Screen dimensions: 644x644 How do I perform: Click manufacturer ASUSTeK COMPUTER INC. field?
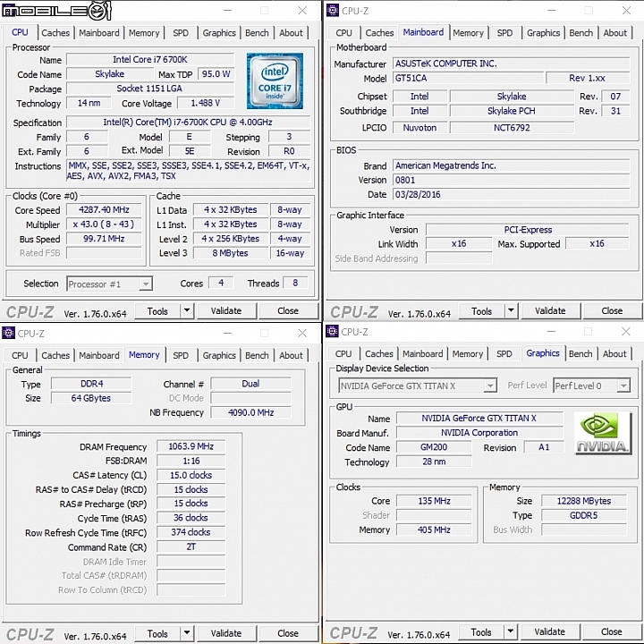click(x=512, y=64)
